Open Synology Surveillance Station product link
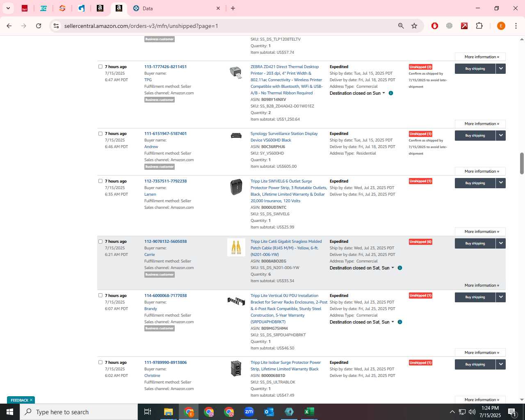The image size is (525, 420). [x=284, y=137]
